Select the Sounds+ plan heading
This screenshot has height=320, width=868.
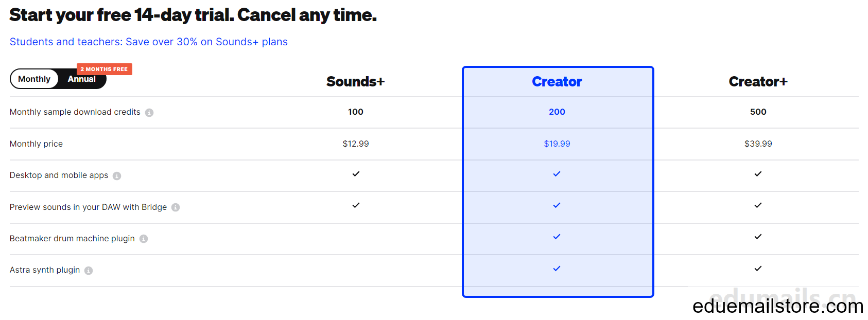click(x=356, y=82)
